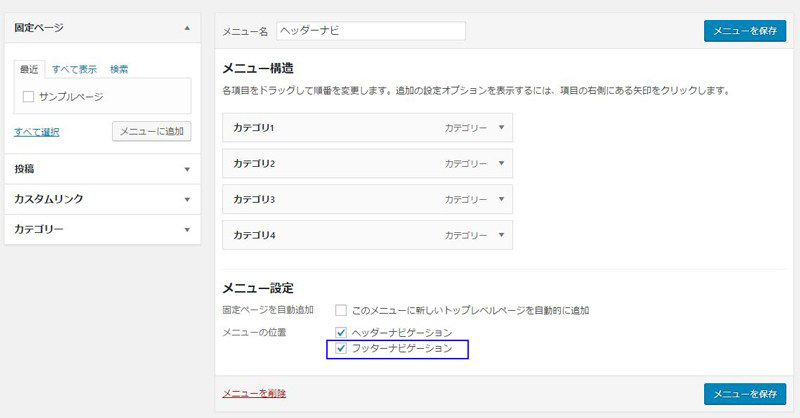Image resolution: width=800 pixels, height=418 pixels.
Task: Check the サンプルページ checkbox
Action: 29,96
